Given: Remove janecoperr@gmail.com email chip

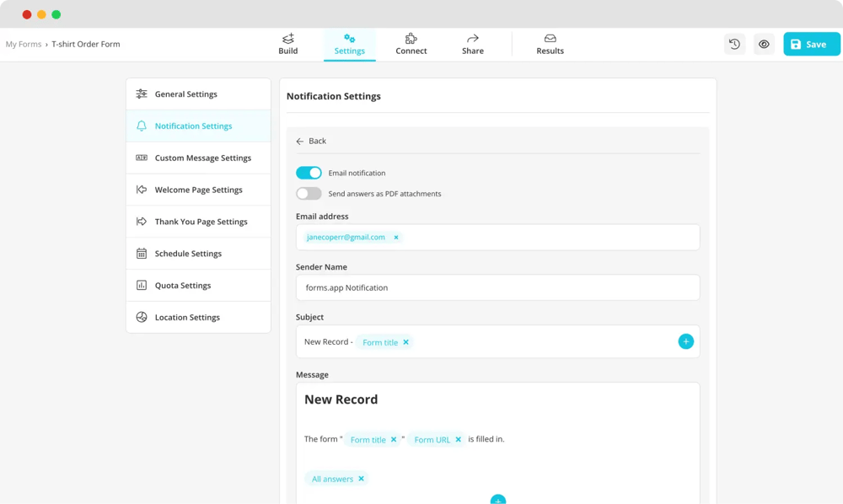Looking at the screenshot, I should coord(396,238).
